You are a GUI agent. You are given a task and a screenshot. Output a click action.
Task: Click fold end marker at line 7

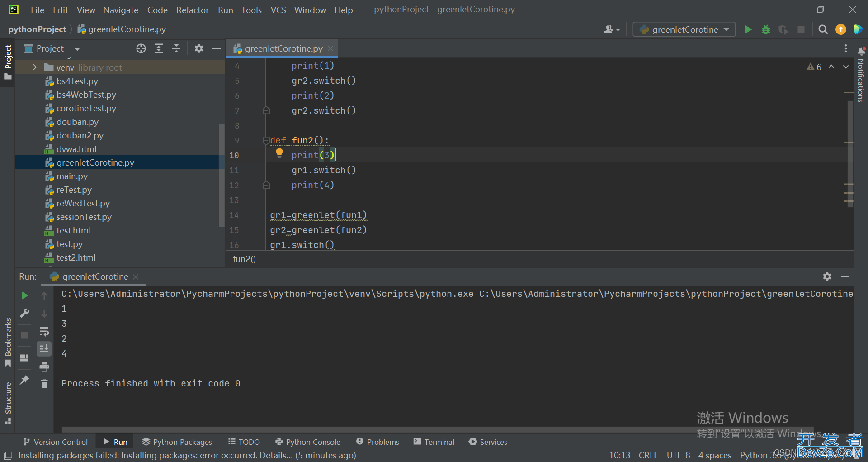[266, 110]
